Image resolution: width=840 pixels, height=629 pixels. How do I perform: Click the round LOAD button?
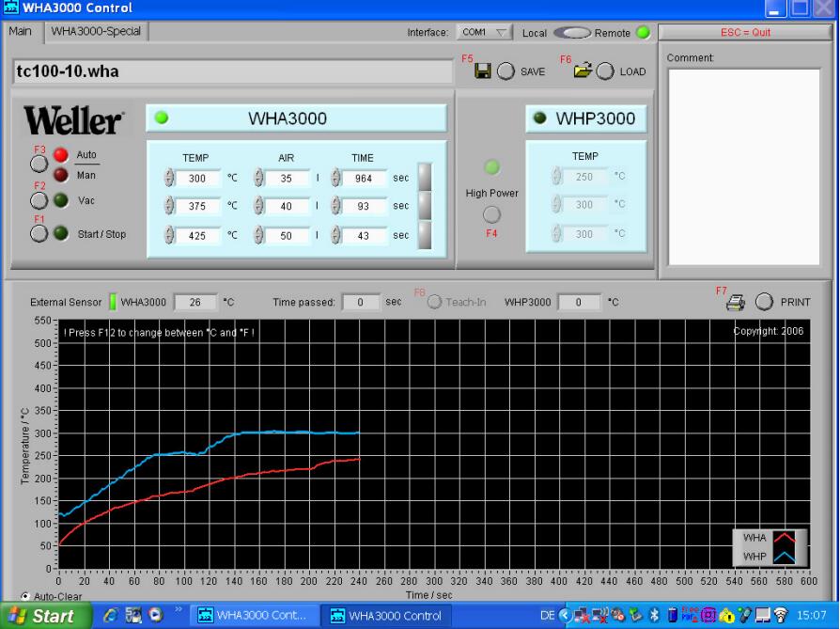pyautogui.click(x=605, y=71)
